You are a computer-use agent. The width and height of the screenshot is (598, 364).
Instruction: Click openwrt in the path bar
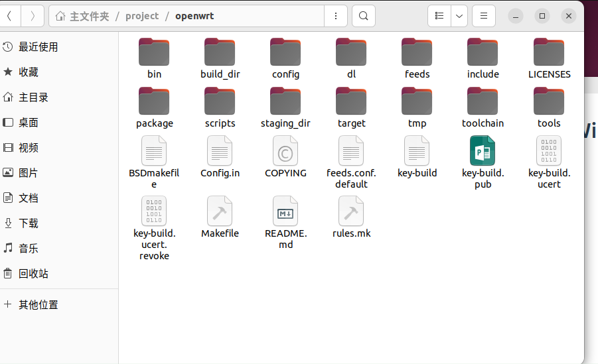194,16
